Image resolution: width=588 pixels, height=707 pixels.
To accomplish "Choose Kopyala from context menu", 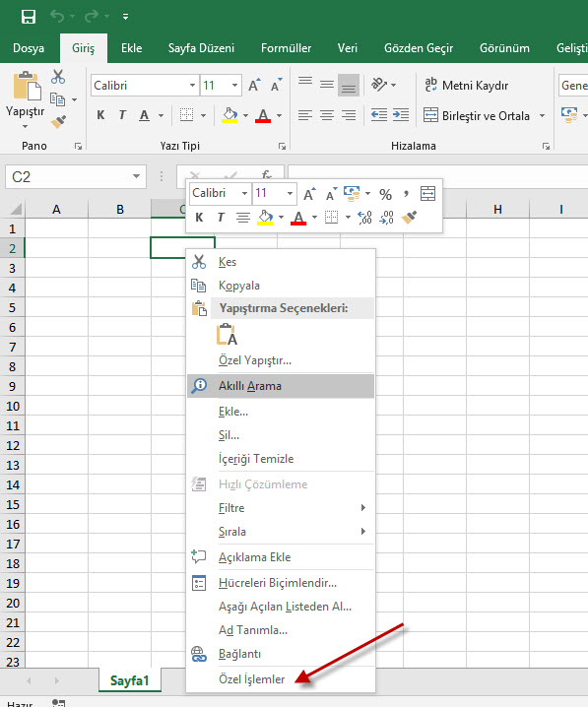I will 281,286.
